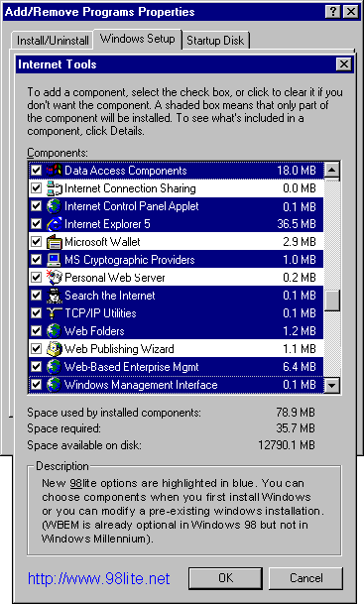
Task: Toggle the Web-Based Enterprise Mgmt checkbox
Action: point(37,367)
